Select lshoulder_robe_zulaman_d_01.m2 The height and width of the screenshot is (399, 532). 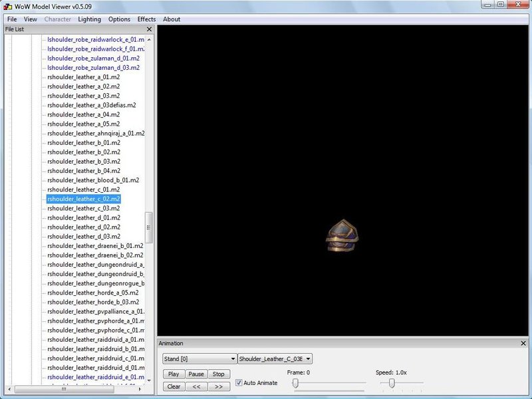pyautogui.click(x=93, y=58)
